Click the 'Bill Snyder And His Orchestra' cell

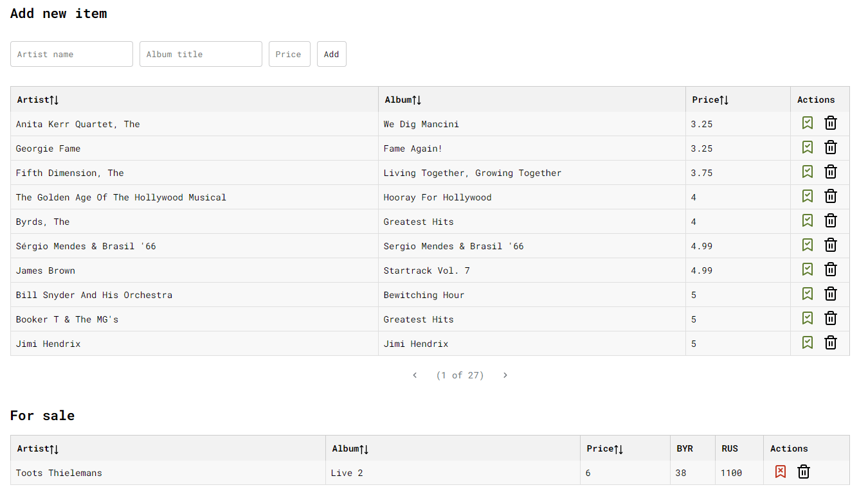click(x=194, y=295)
